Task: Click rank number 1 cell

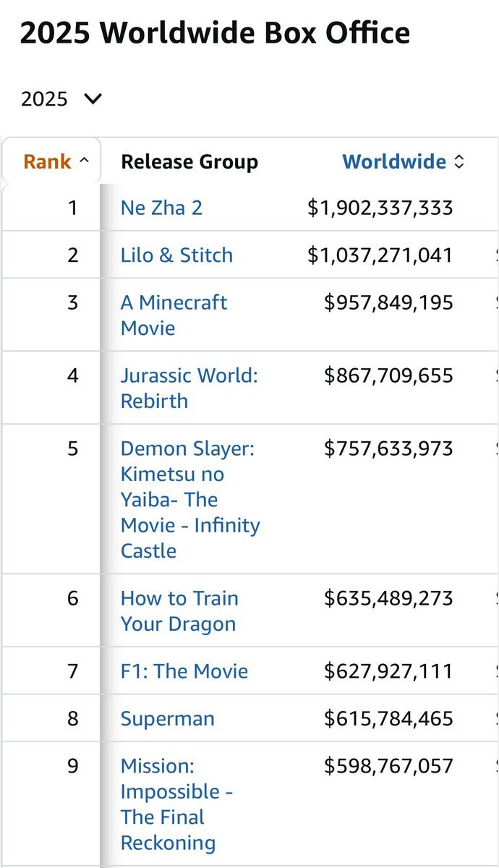Action: point(72,208)
